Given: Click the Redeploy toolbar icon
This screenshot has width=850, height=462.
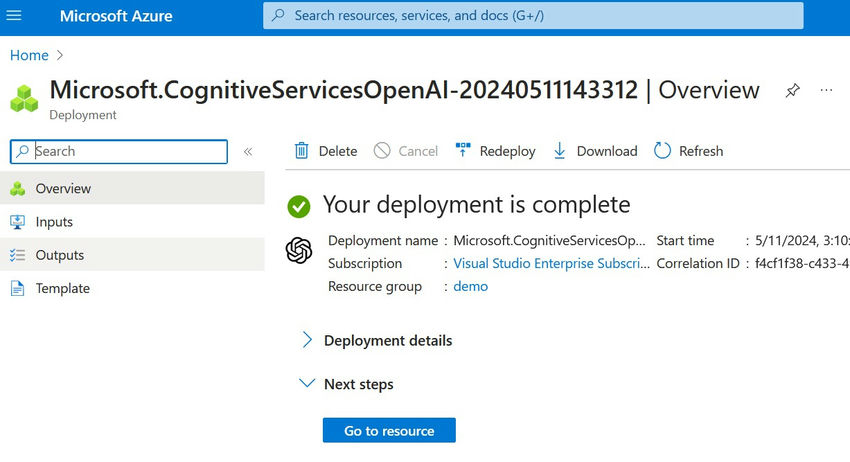Looking at the screenshot, I should pyautogui.click(x=463, y=151).
